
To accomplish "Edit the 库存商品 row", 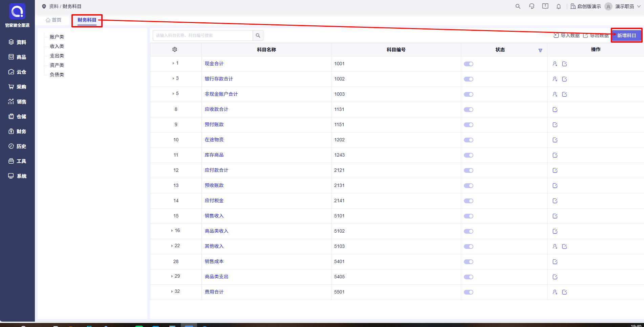I will point(555,155).
